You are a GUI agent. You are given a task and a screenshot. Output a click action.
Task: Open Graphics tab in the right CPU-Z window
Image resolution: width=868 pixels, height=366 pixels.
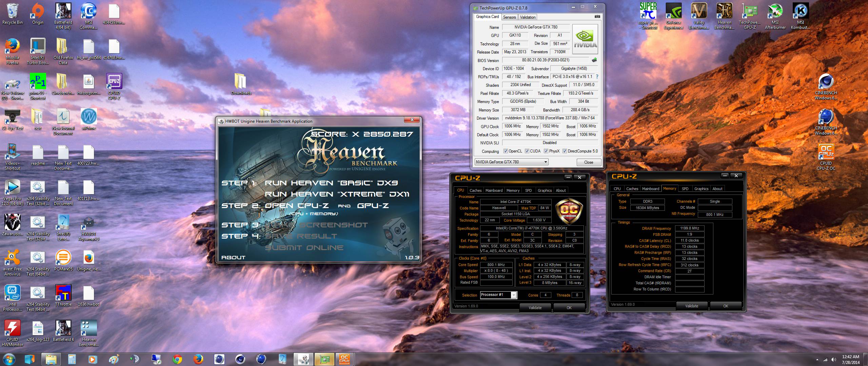pyautogui.click(x=701, y=189)
